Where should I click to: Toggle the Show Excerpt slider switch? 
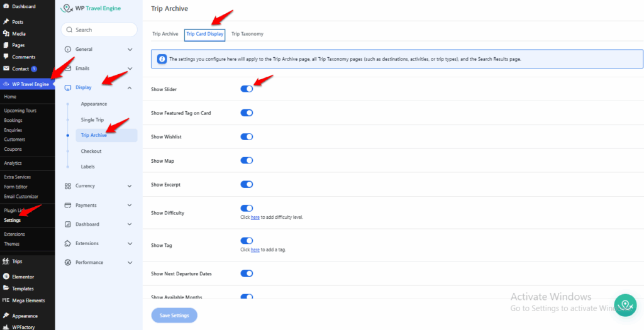point(247,184)
